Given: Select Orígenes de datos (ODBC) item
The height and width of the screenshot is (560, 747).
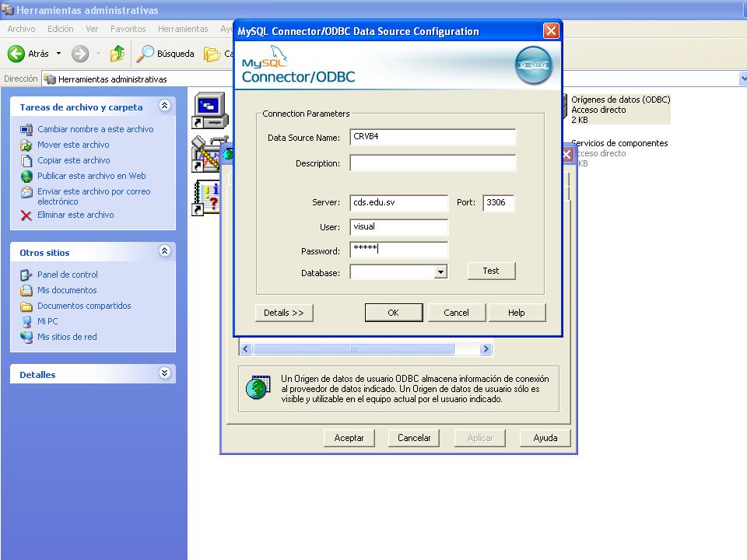Looking at the screenshot, I should pos(620,110).
